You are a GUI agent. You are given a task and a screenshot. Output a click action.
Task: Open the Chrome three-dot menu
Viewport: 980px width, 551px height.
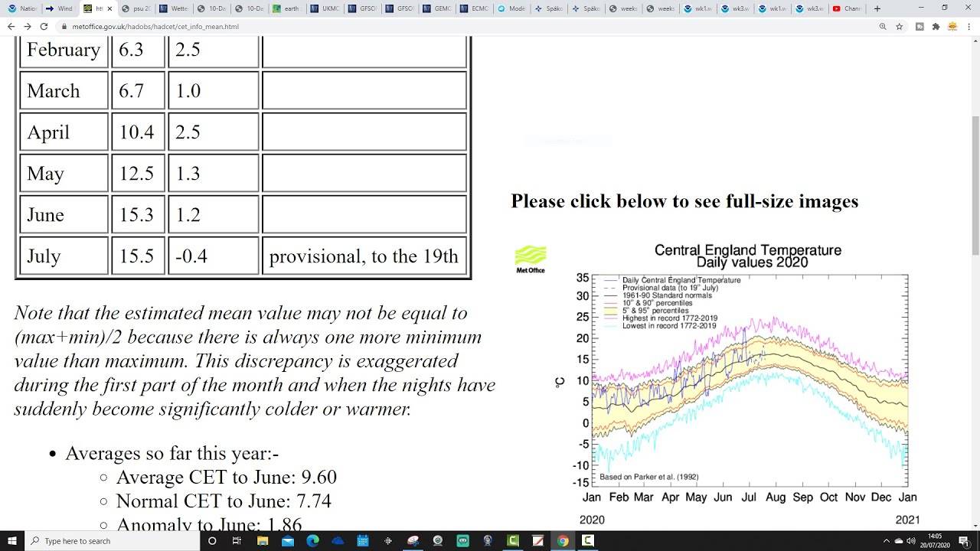(969, 26)
